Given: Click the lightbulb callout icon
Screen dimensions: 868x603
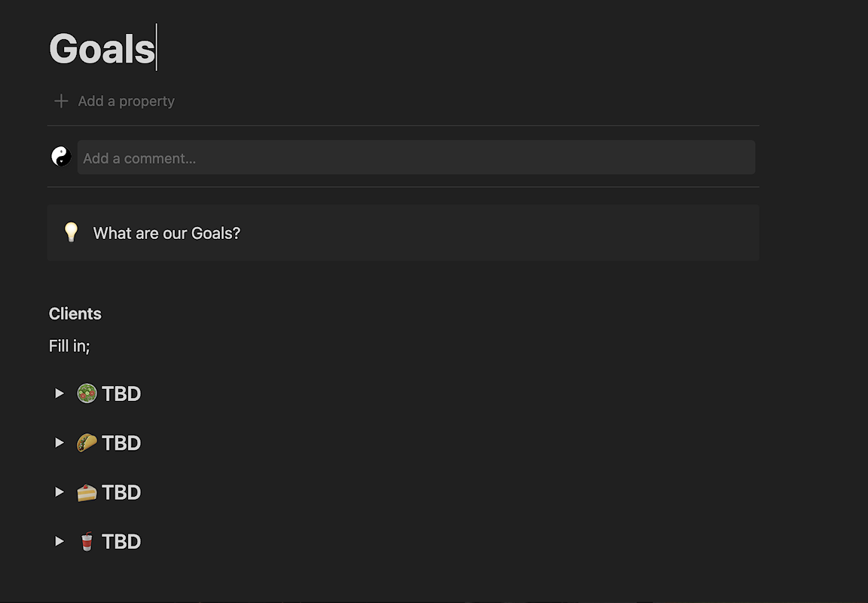Looking at the screenshot, I should click(71, 232).
